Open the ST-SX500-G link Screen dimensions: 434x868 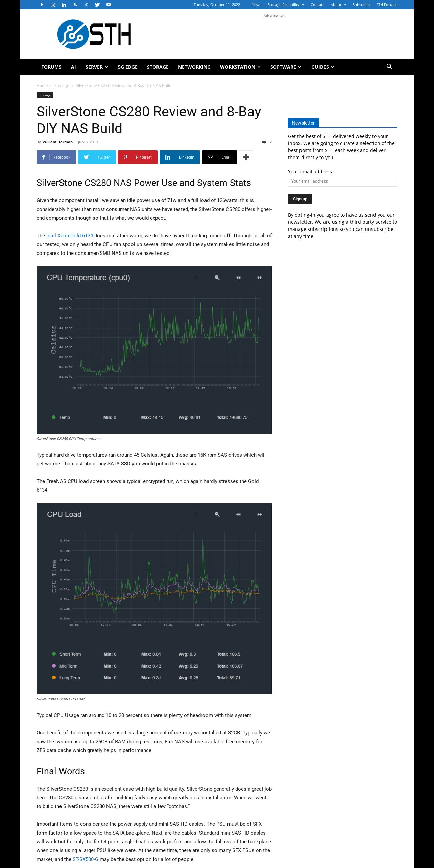[x=86, y=859]
